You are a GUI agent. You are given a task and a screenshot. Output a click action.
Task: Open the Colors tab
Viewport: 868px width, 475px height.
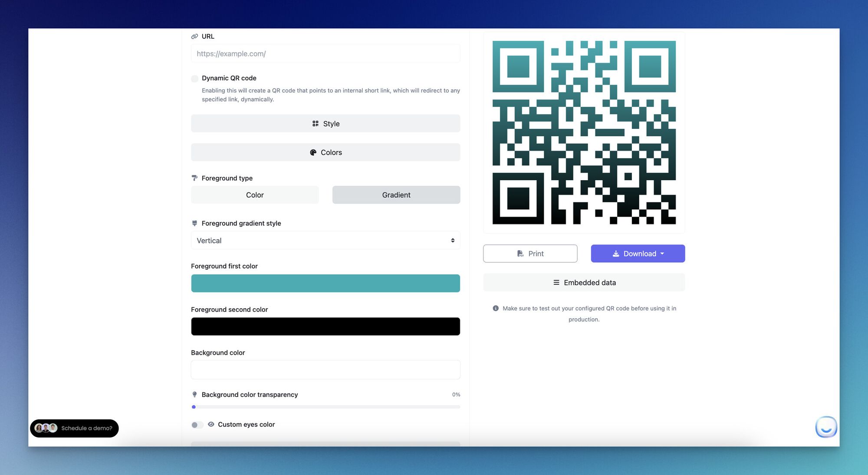325,152
